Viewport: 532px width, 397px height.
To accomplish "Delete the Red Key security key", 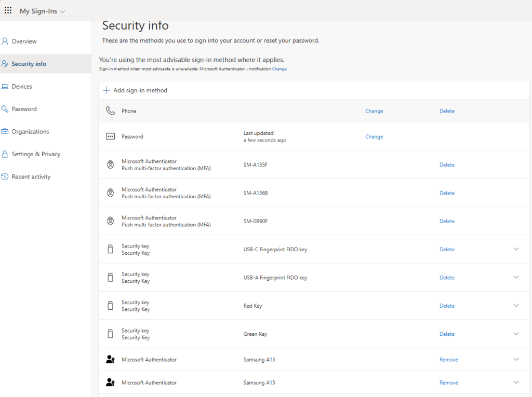I will point(447,306).
